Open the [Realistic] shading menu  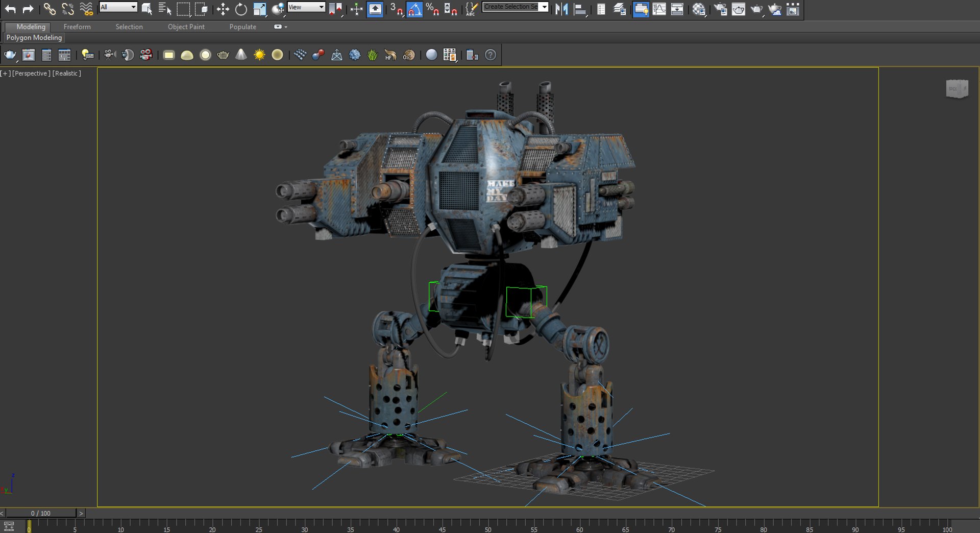click(x=67, y=74)
